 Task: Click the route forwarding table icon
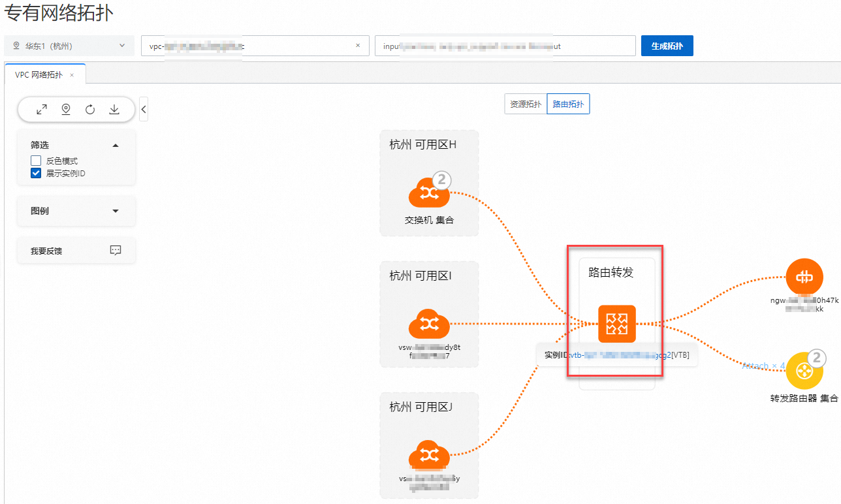(616, 324)
